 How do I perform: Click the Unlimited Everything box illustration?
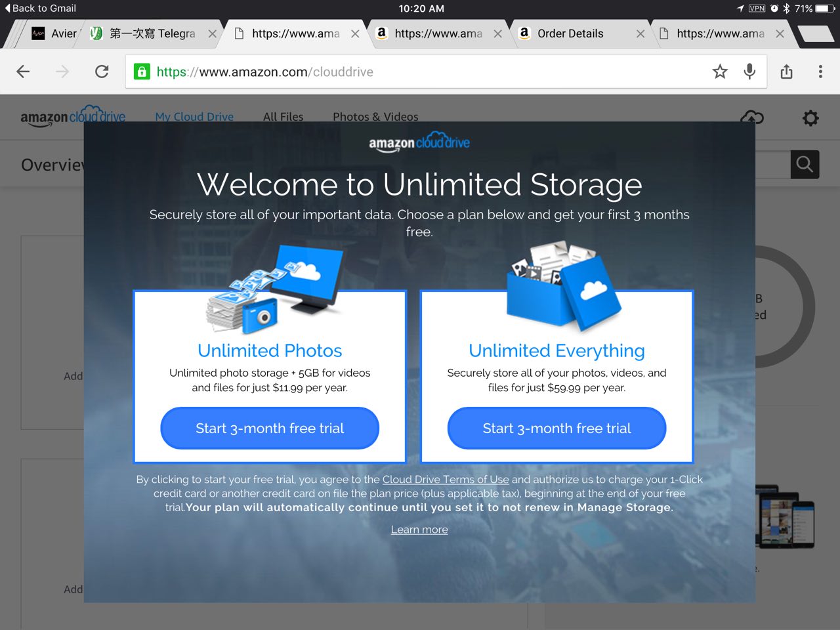pos(563,285)
